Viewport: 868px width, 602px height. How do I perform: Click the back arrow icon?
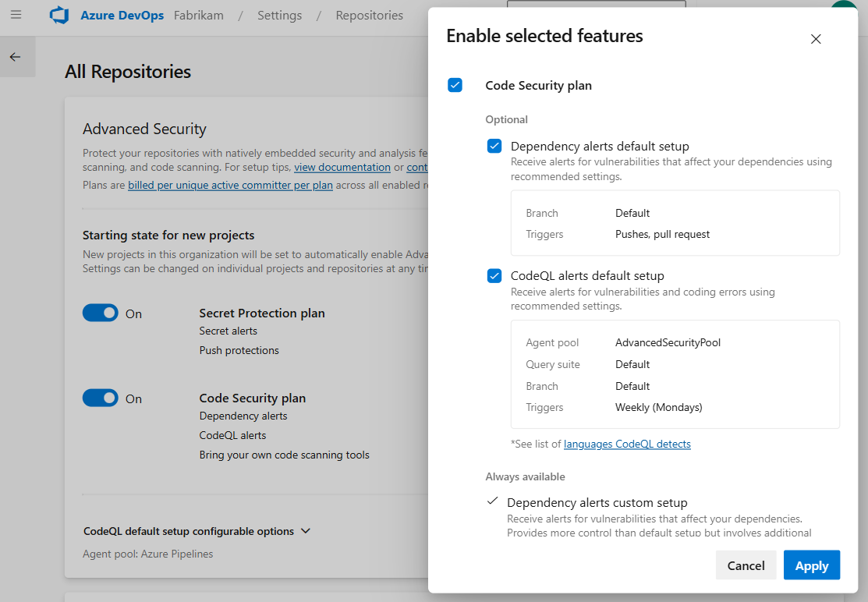pos(15,57)
